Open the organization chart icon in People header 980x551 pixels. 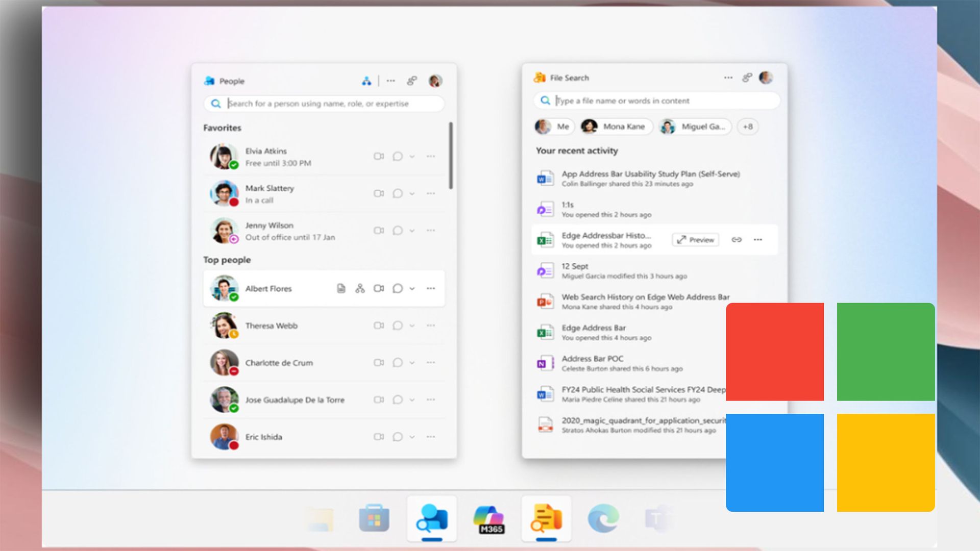[x=366, y=81]
